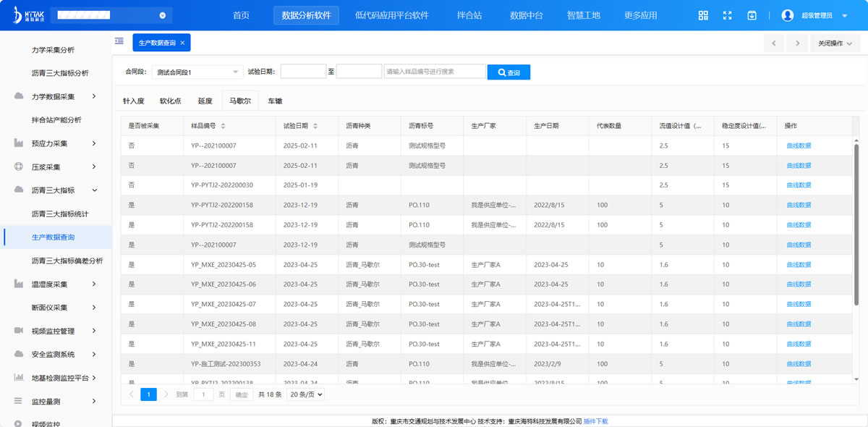Open the 拌合站 top navigation item
The height and width of the screenshot is (427, 868).
click(469, 15)
